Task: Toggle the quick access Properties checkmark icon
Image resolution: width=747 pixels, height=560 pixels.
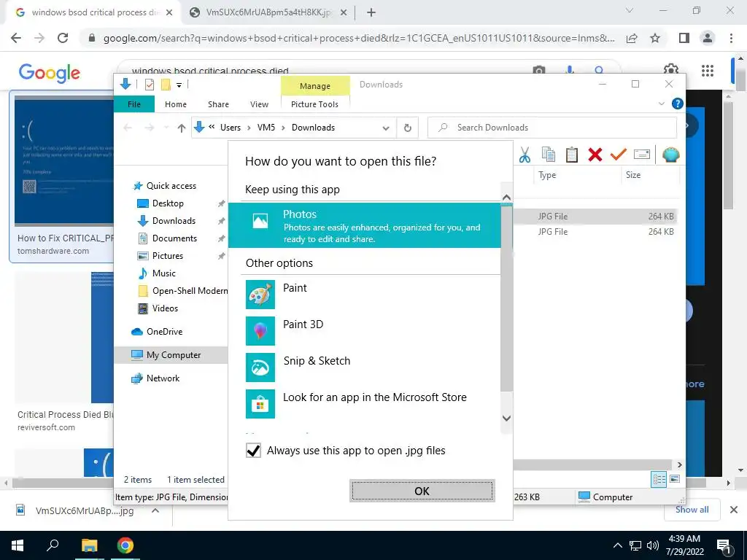Action: click(x=150, y=85)
